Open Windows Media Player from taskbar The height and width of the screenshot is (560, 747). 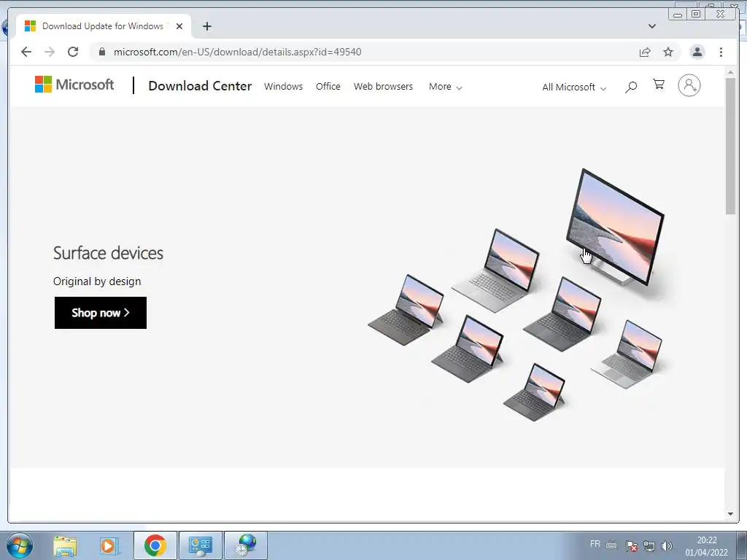[x=109, y=545]
